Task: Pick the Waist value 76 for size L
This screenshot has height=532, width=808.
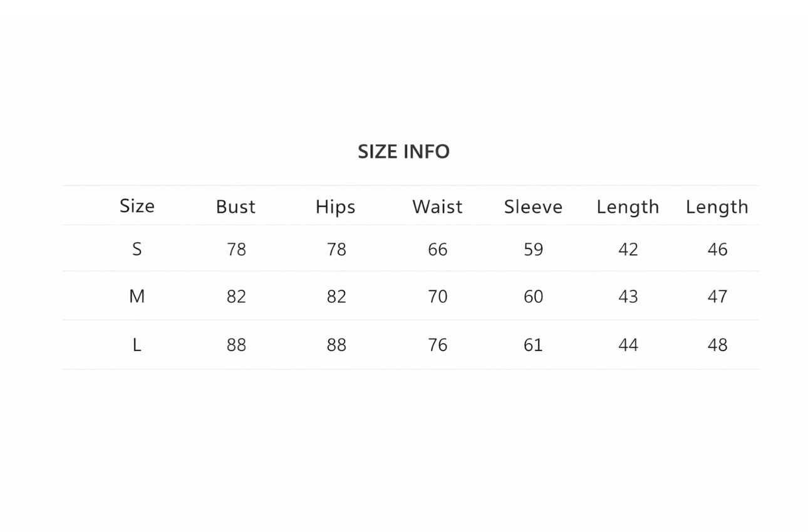Action: (x=437, y=345)
